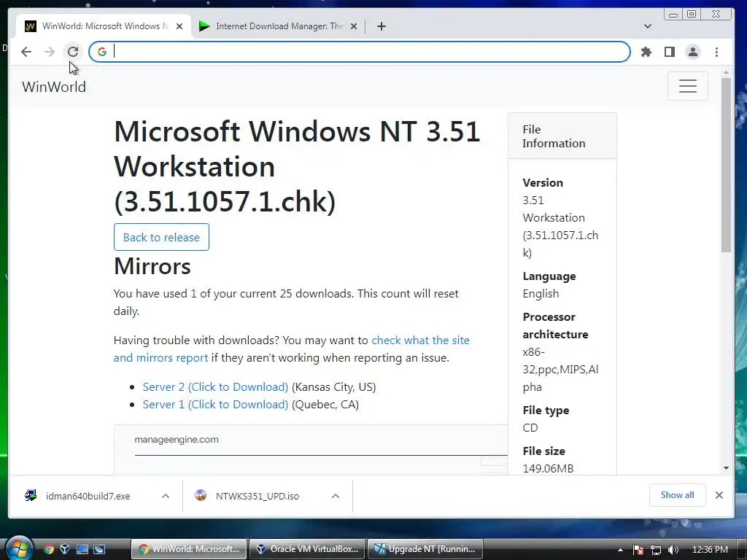Image resolution: width=747 pixels, height=560 pixels.
Task: Click the WinWorld site title
Action: (x=54, y=87)
